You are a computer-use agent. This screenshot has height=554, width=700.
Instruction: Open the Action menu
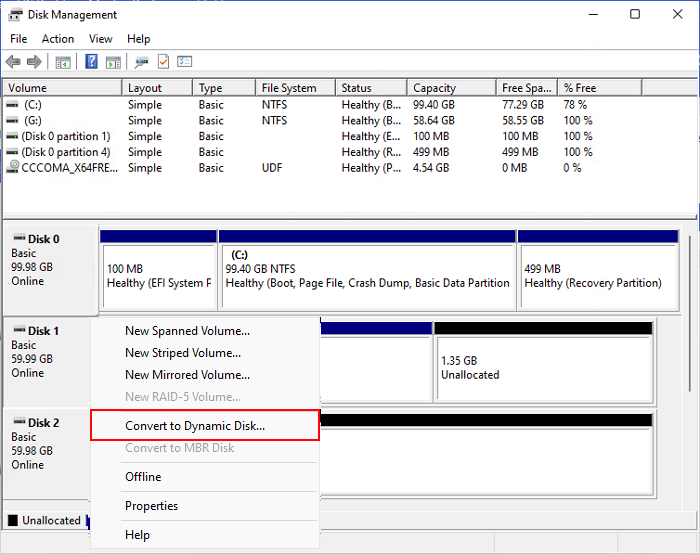pos(58,39)
